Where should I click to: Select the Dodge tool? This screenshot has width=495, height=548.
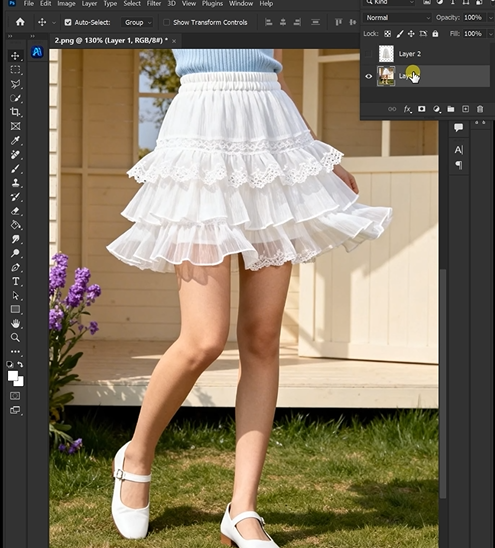pos(15,253)
